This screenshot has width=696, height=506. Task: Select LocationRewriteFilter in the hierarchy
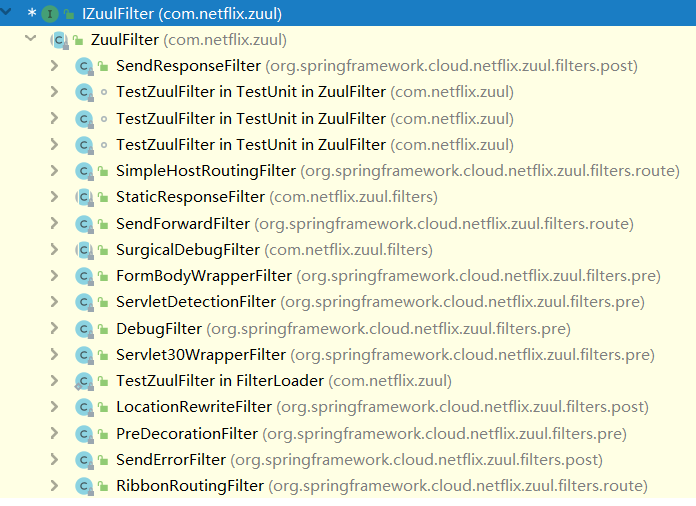[x=194, y=407]
